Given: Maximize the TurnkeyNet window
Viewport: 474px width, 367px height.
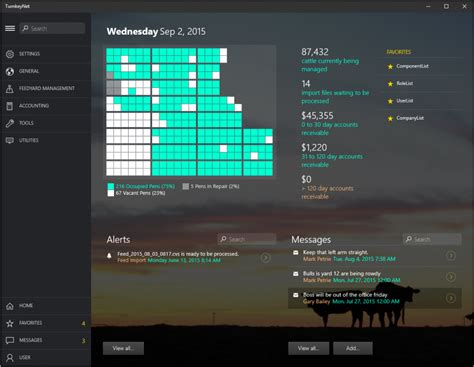Looking at the screenshot, I should [446, 6].
